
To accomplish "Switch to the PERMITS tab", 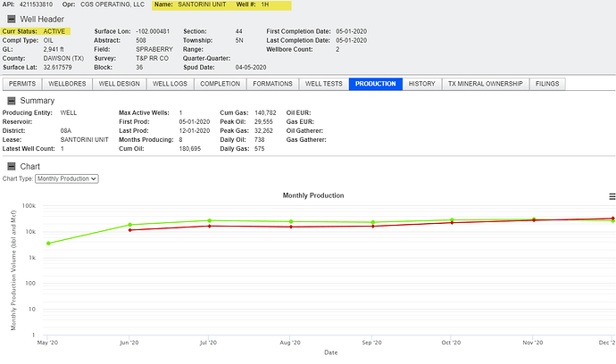I will coord(22,84).
